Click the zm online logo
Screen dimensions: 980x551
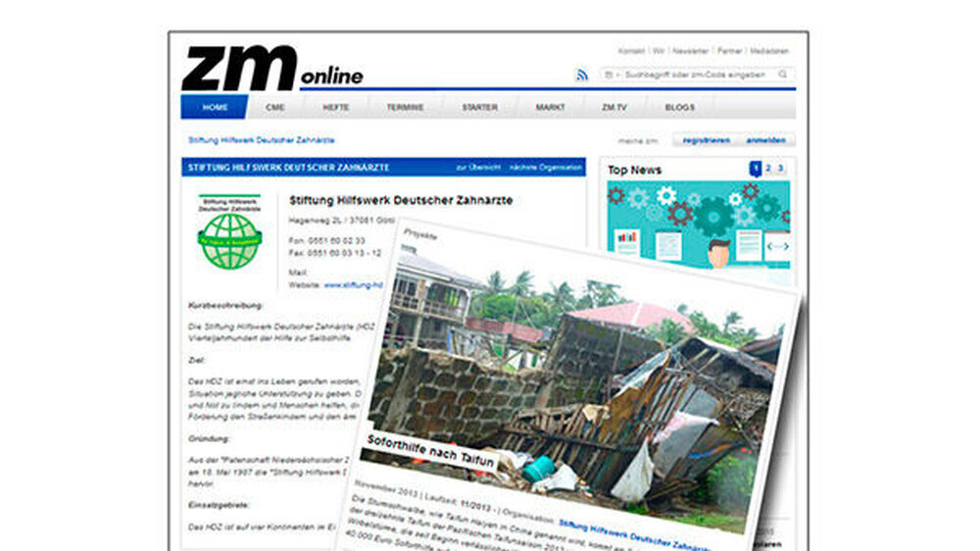[271, 69]
